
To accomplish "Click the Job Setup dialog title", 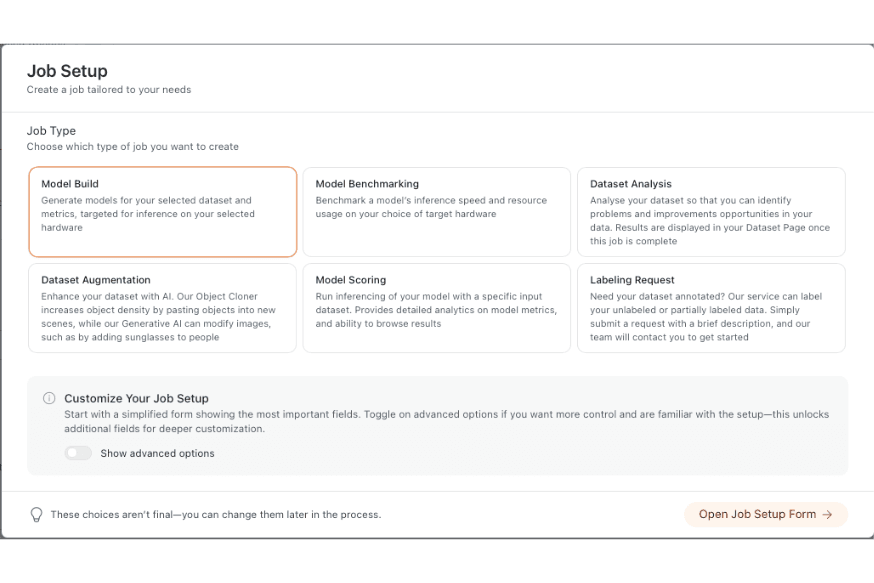I will tap(67, 71).
